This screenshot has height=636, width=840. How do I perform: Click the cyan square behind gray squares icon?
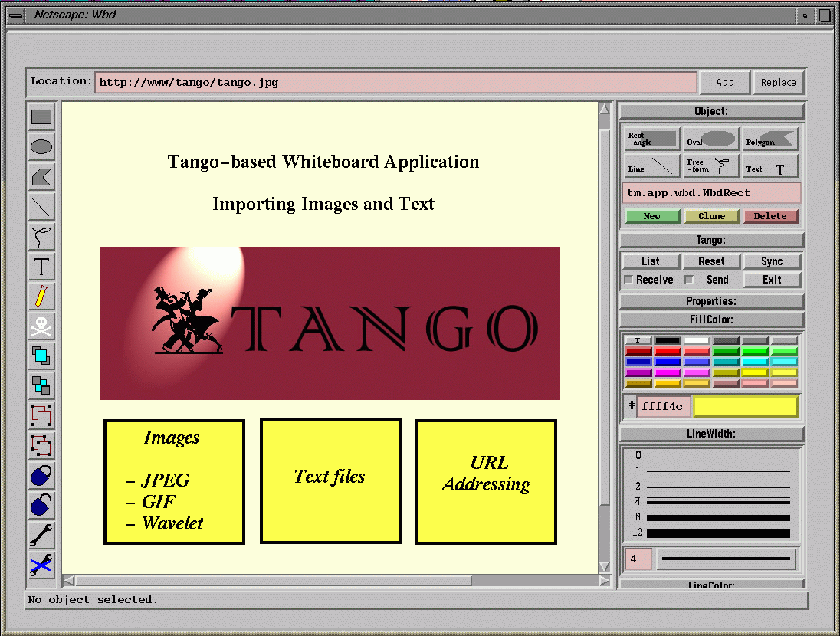[x=41, y=385]
